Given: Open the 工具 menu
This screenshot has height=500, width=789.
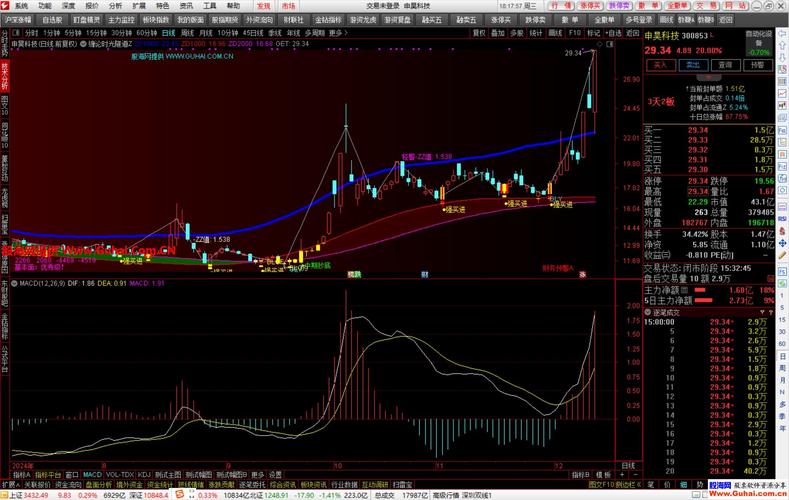Looking at the screenshot, I should (x=209, y=6).
